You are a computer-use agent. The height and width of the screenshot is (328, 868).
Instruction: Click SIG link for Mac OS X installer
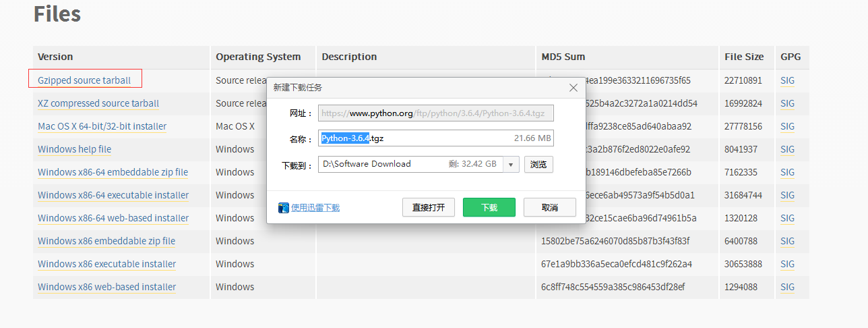(787, 126)
